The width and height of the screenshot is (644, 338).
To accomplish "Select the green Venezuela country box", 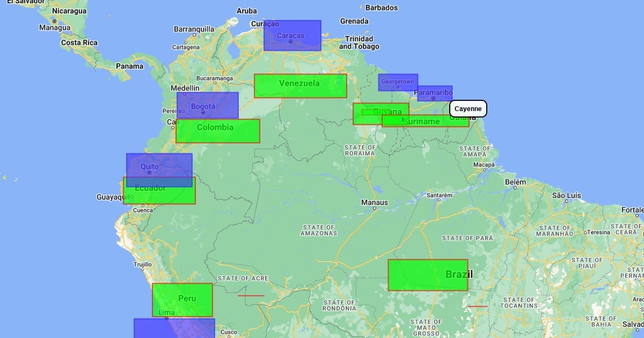I will click(x=300, y=86).
